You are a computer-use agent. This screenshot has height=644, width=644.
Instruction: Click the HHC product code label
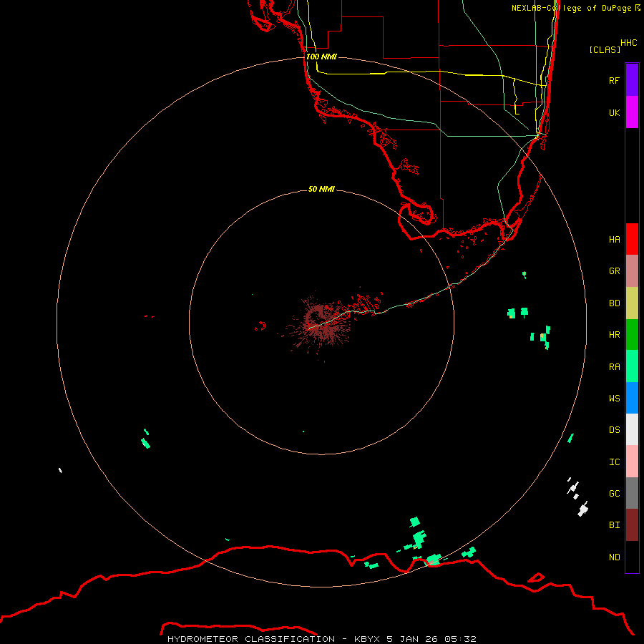coord(628,43)
